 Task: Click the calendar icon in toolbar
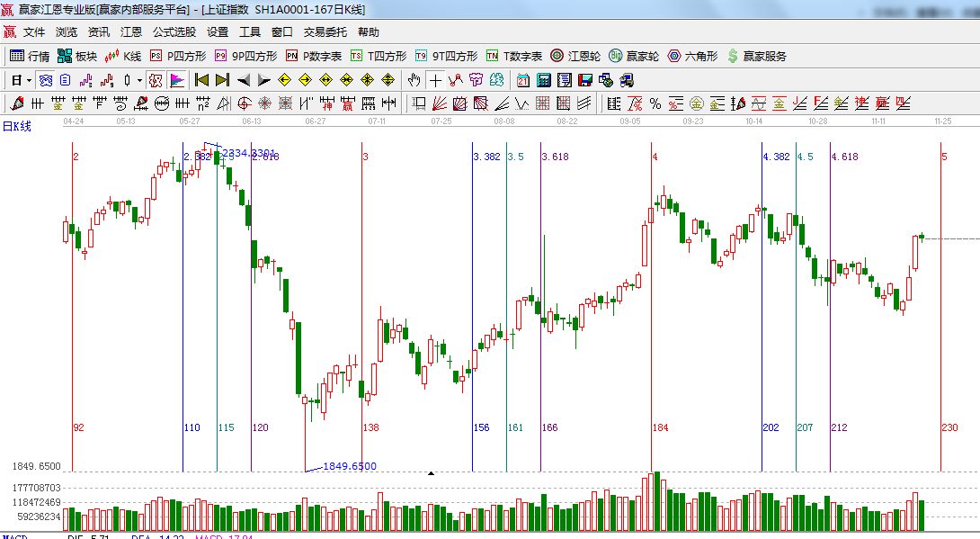[x=522, y=80]
